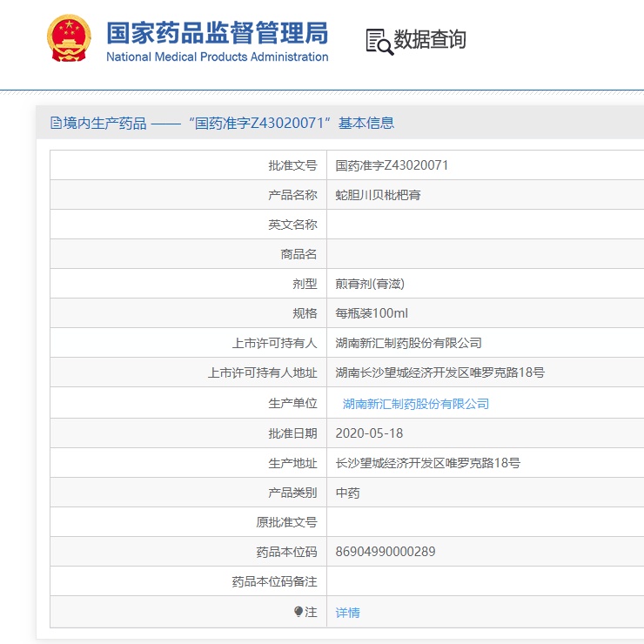Viewport: 644px width, 644px height.
Task: Select 生产地址 value 长沙望城经济开发区唯罗克路18号
Action: click(427, 463)
